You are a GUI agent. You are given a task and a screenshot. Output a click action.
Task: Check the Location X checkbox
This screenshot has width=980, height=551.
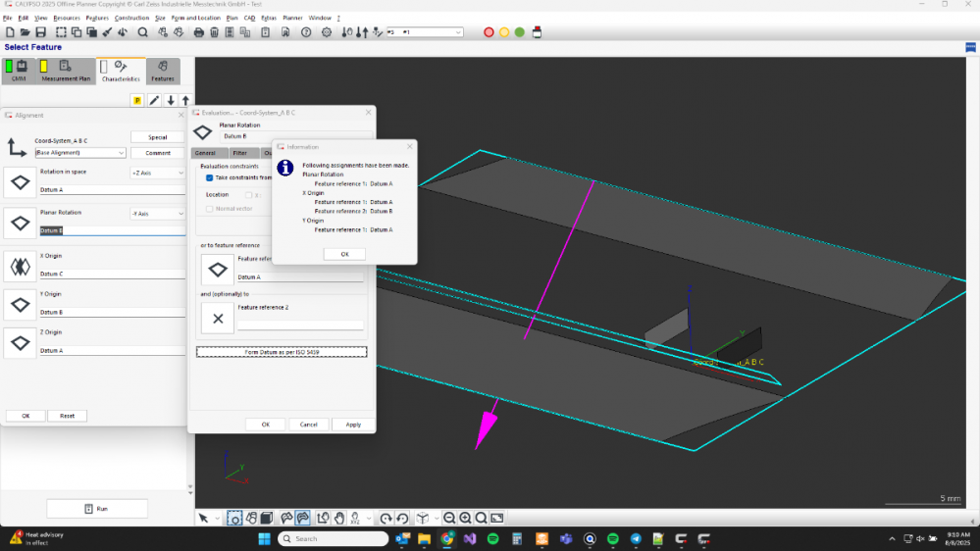pyautogui.click(x=247, y=194)
